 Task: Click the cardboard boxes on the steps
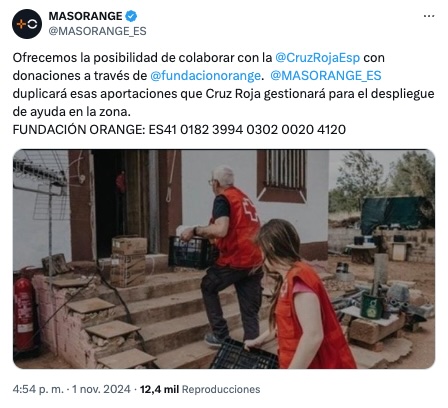point(128,262)
